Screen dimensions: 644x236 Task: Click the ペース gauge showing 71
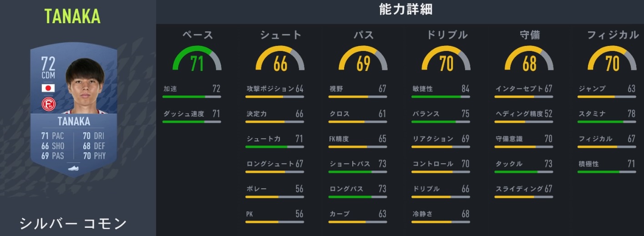[197, 60]
